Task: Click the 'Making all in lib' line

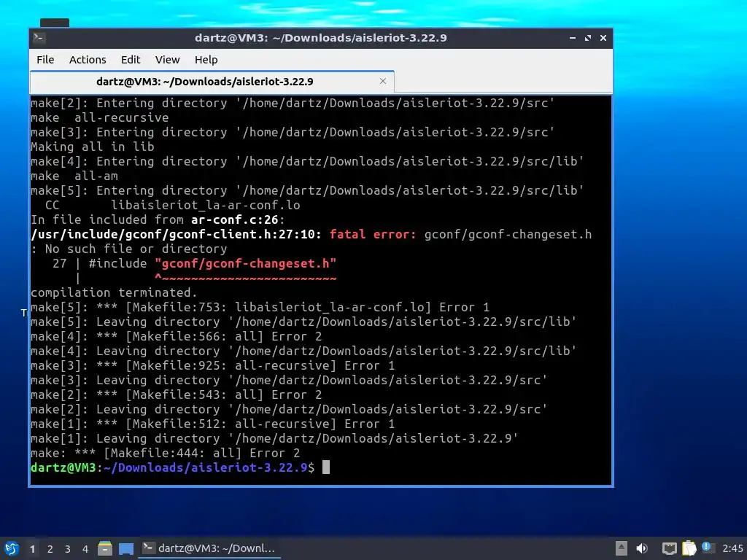Action: coord(93,147)
